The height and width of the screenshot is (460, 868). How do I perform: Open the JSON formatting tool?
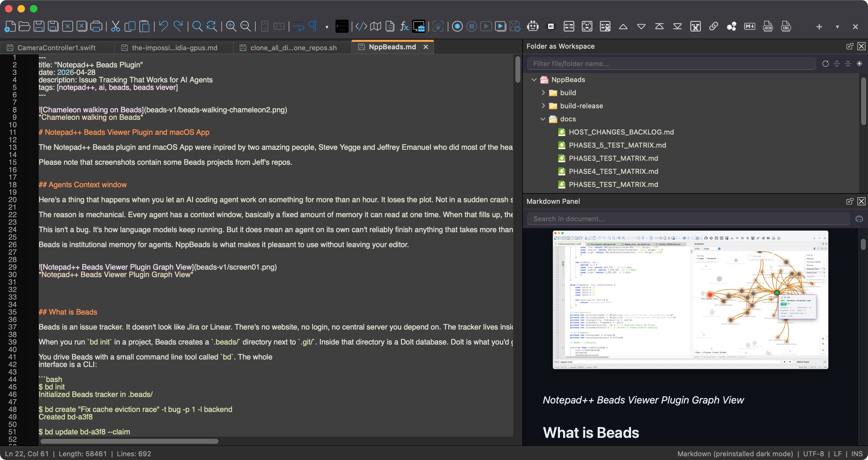pyautogui.click(x=768, y=26)
